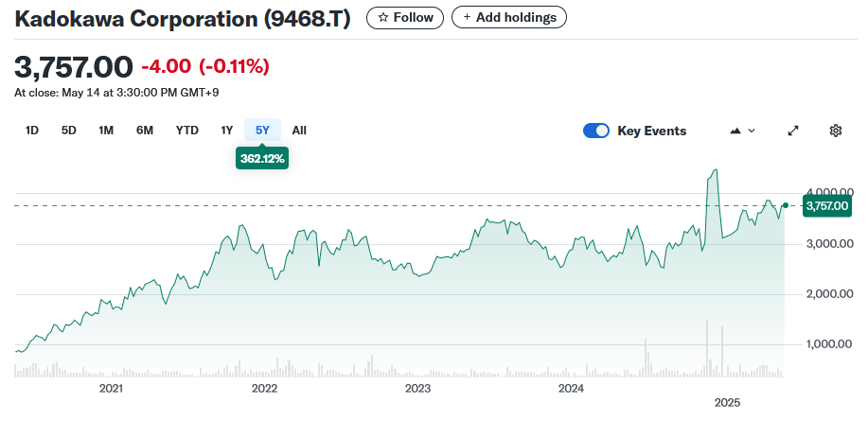Open chart settings gear
868x421 pixels.
tap(835, 131)
